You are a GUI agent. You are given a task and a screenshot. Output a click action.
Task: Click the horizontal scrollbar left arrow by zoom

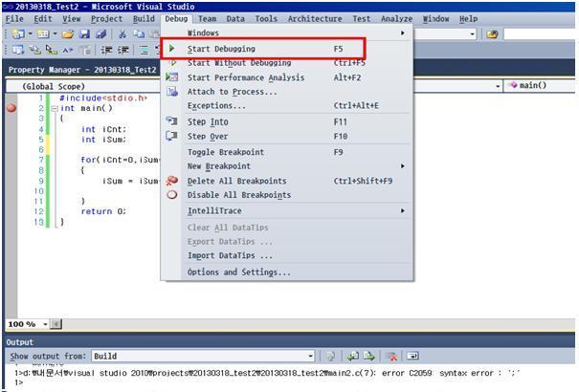[56, 324]
